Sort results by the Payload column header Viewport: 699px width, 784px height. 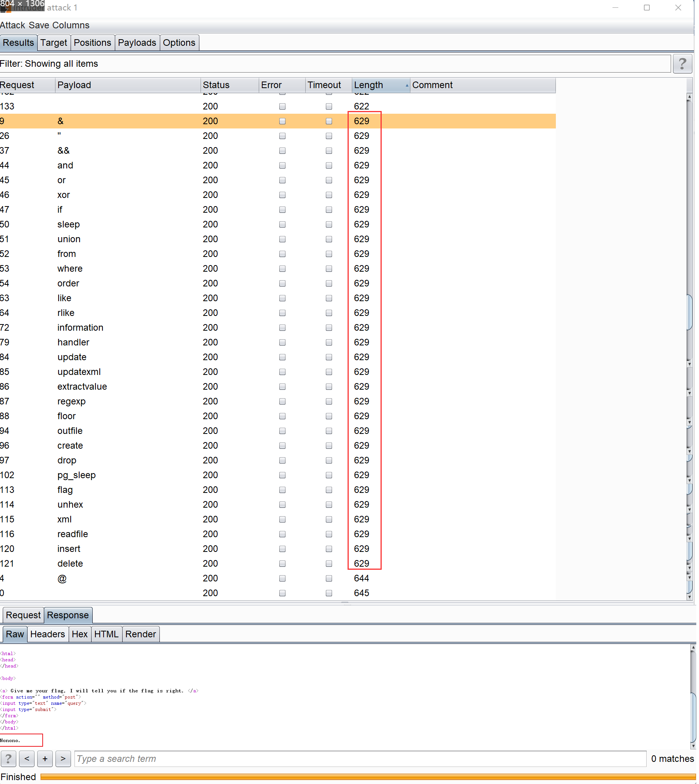[127, 85]
